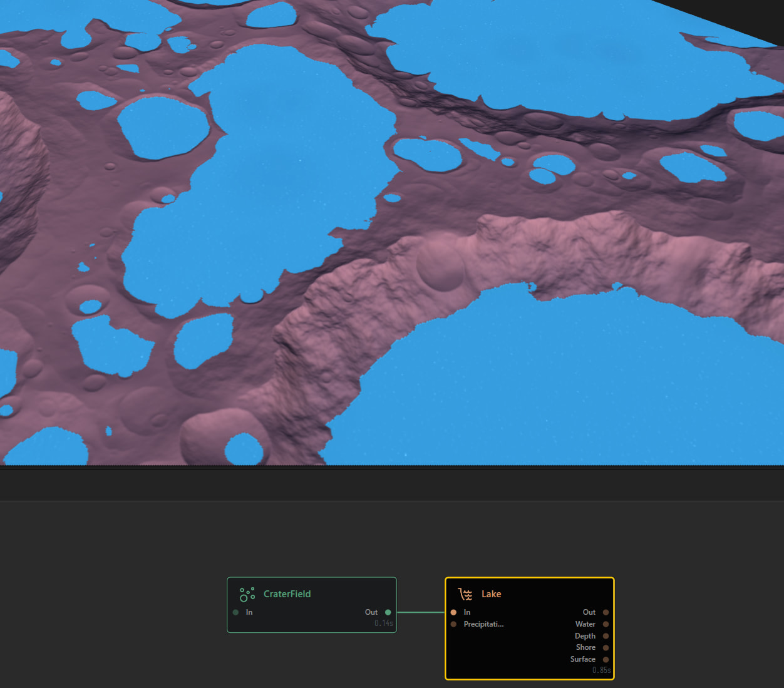Screen dimensions: 784x688
Task: Click the Lake Water output port
Action: (x=606, y=624)
